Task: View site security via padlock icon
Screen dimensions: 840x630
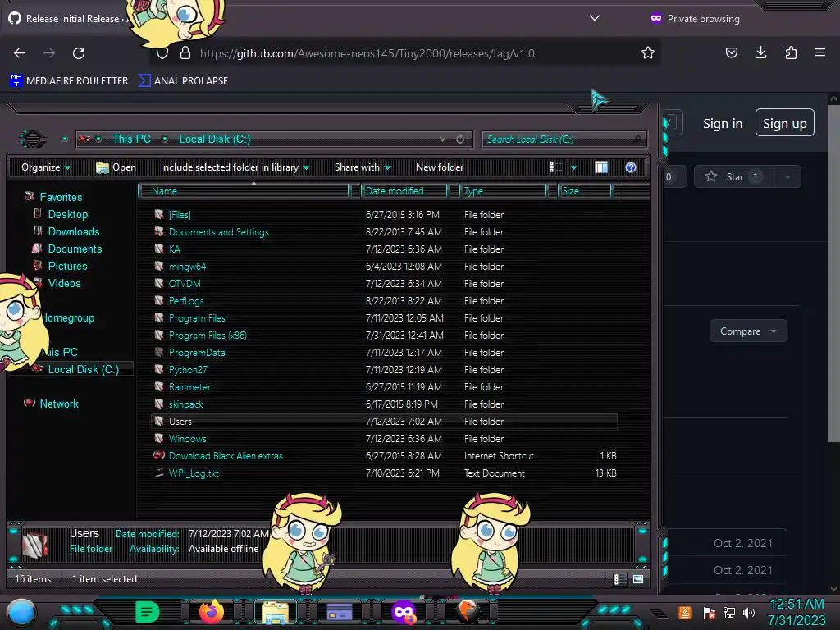Action: pos(185,53)
